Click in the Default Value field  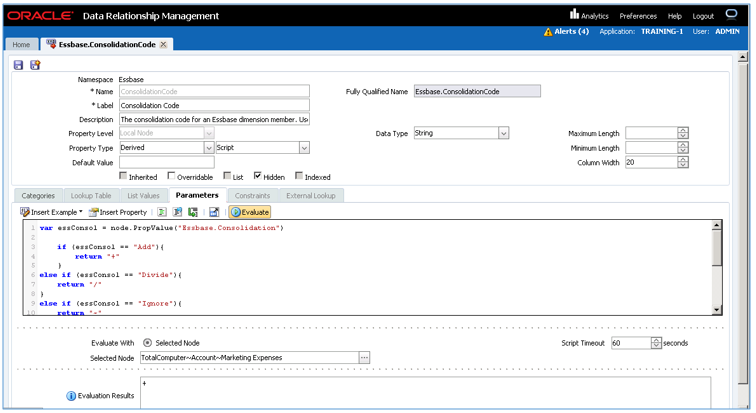point(166,162)
